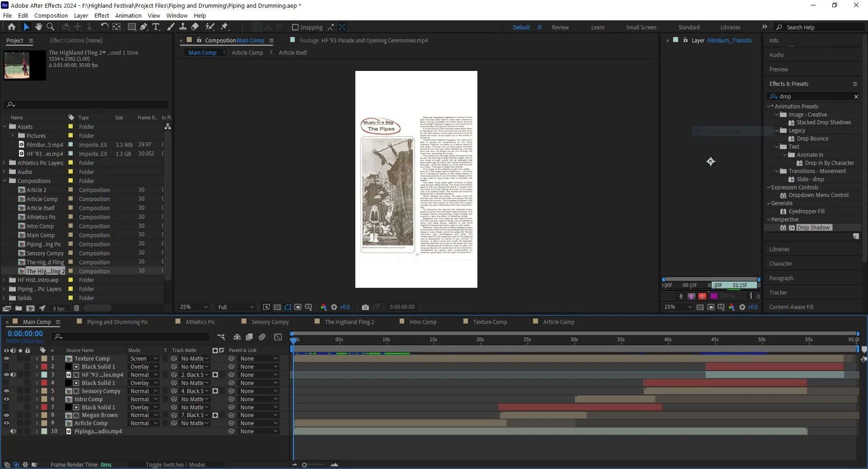Viewport: 868px width, 469px height.
Task: Click Toggle Switches / Modes
Action: coord(175,465)
